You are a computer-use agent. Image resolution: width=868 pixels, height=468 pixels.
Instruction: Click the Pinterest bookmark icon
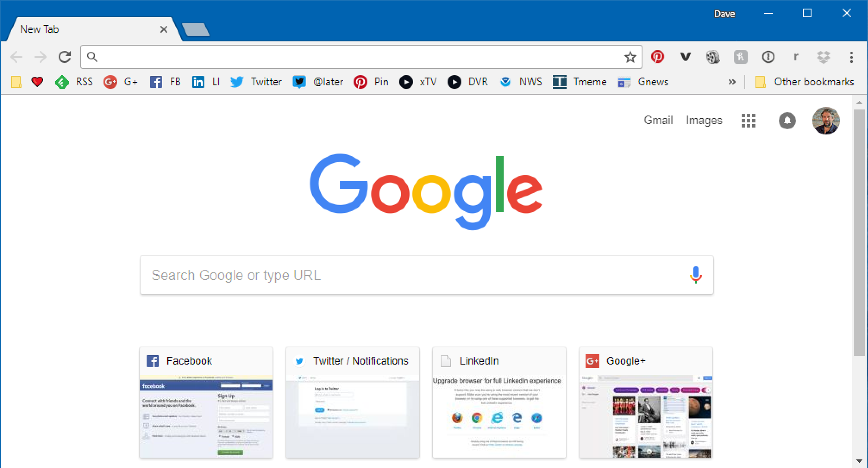tap(360, 81)
